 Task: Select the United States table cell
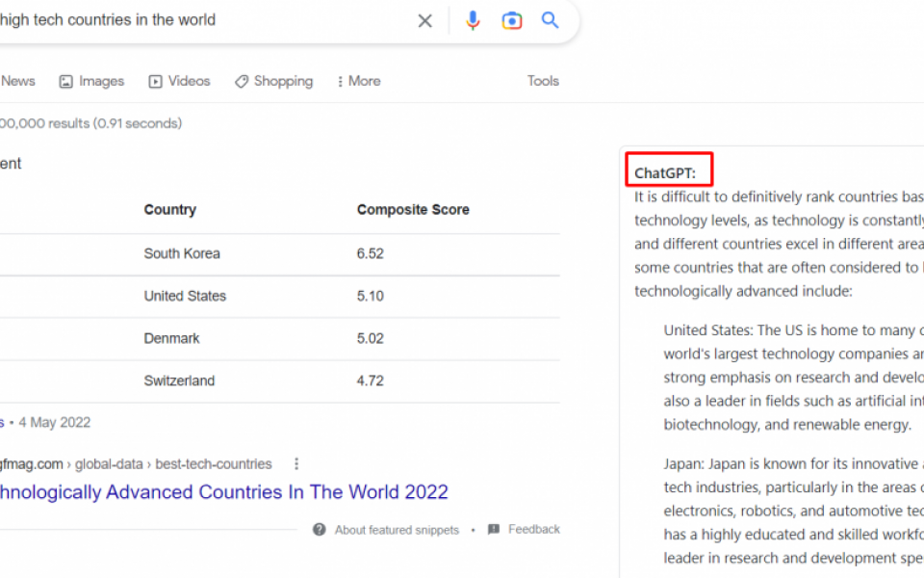(x=185, y=296)
